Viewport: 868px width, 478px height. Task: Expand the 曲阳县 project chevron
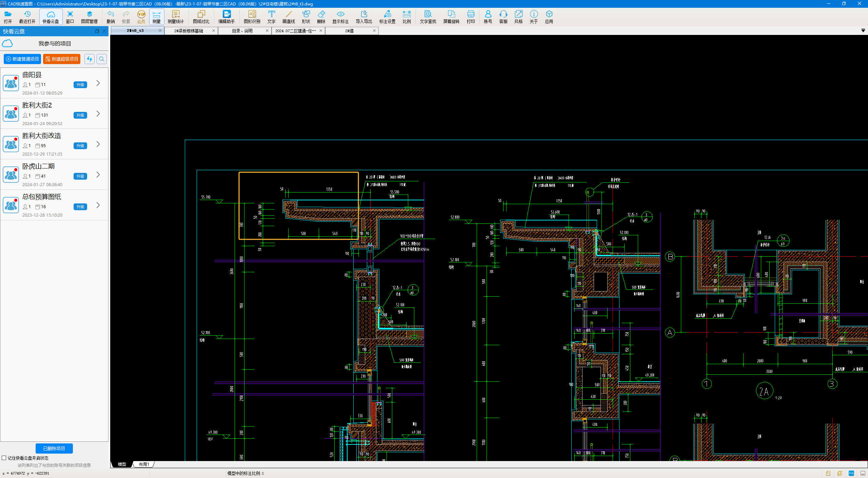(98, 83)
